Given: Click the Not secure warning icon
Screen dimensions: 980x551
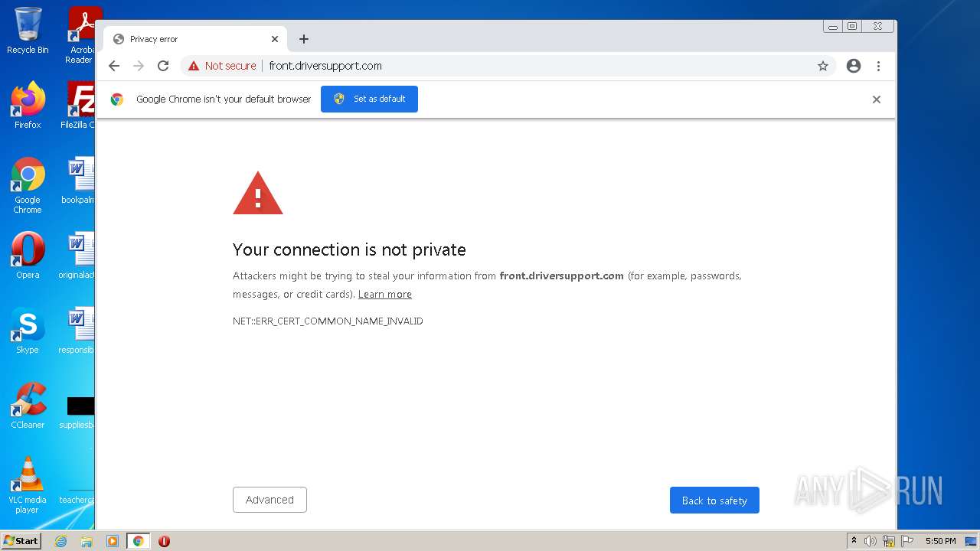Looking at the screenshot, I should [194, 66].
